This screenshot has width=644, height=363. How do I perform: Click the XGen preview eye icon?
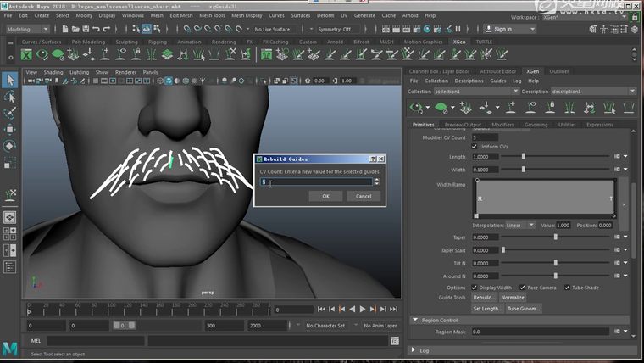pyautogui.click(x=415, y=108)
